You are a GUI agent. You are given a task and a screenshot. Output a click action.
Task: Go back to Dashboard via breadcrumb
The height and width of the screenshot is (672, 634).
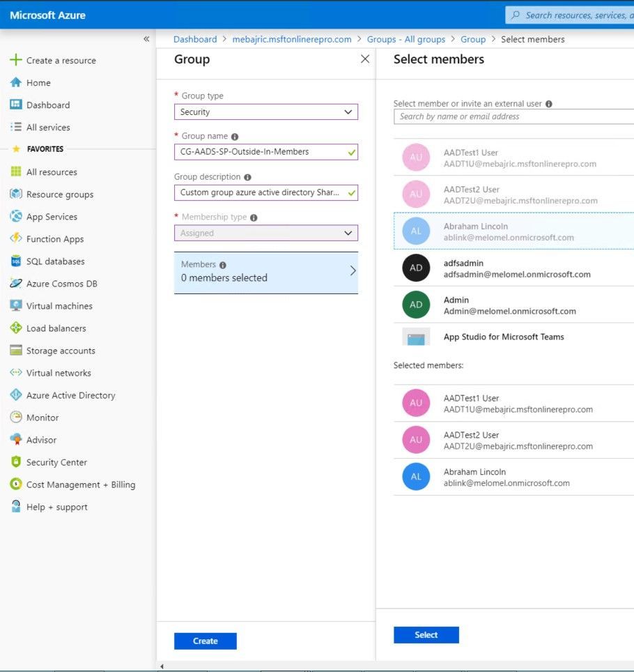click(x=195, y=39)
